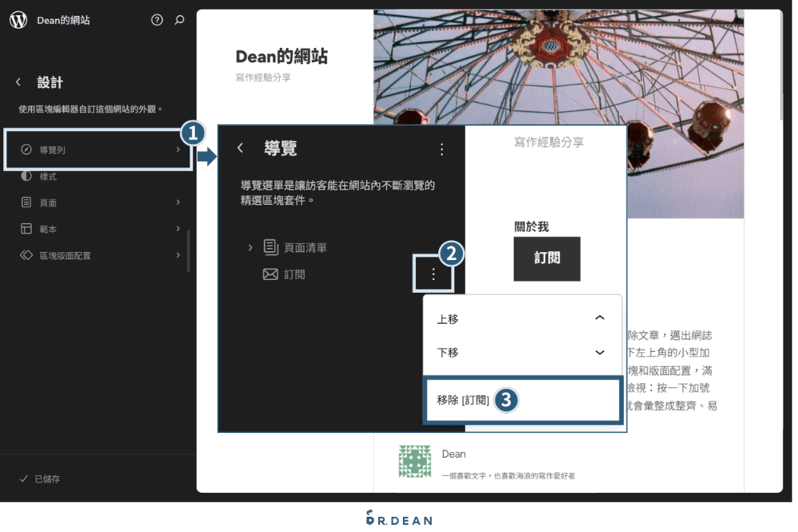Click the search magnifier icon
798x532 pixels.
click(180, 20)
